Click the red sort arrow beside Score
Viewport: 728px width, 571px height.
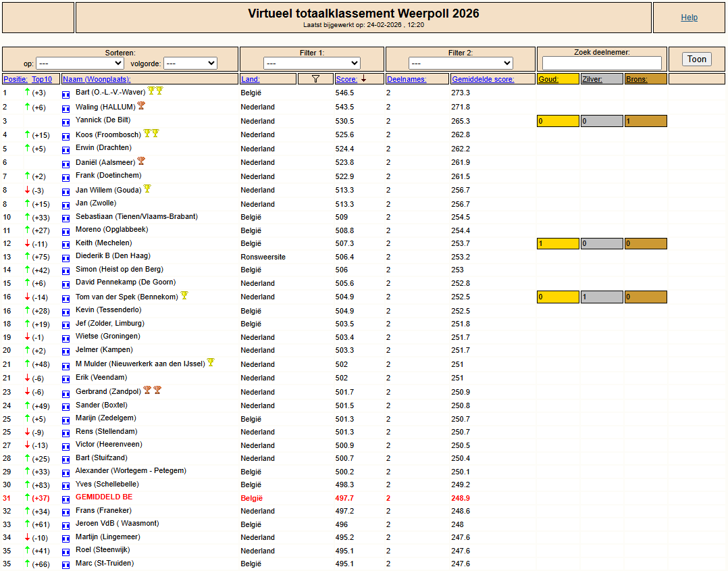[x=363, y=79]
